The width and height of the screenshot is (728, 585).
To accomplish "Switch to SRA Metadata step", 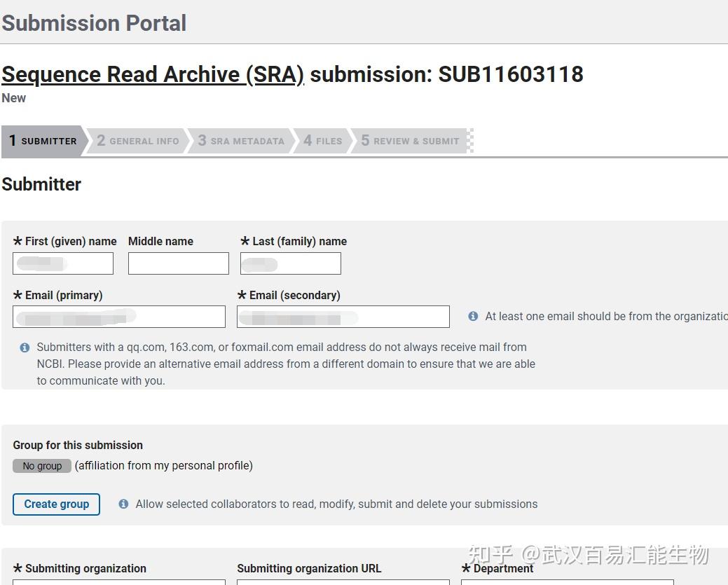I will [241, 141].
